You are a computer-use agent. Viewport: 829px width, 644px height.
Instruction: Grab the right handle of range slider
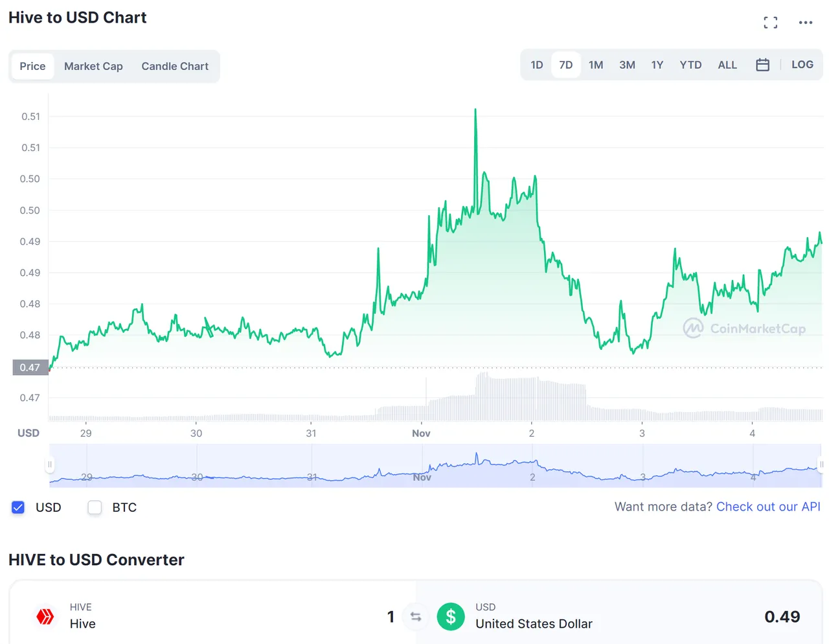[821, 465]
